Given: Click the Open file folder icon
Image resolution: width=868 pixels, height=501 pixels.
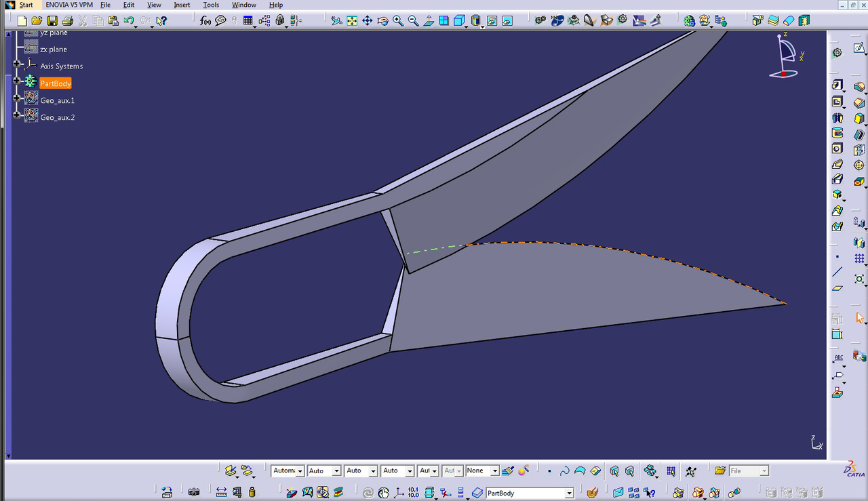Looking at the screenshot, I should (x=37, y=21).
